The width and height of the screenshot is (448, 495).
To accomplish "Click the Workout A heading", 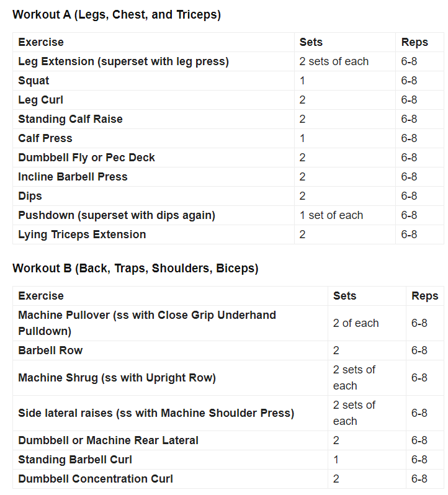I will (116, 15).
